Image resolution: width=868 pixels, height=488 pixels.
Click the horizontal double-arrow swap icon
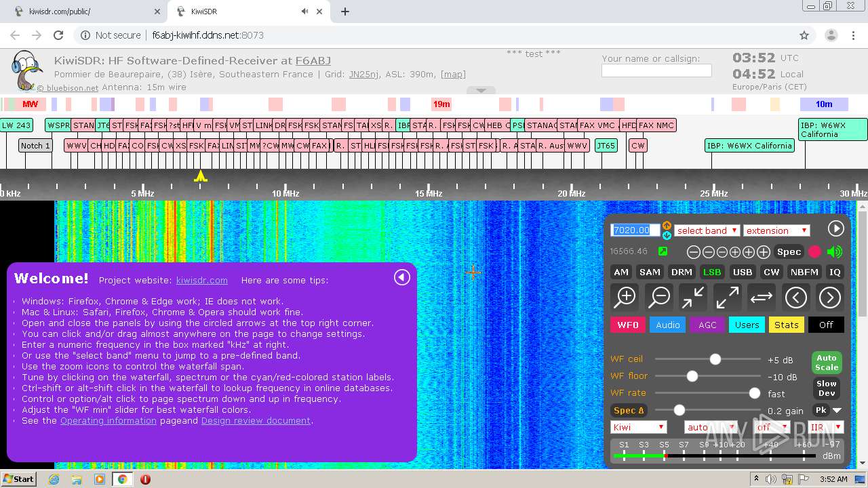coord(762,297)
